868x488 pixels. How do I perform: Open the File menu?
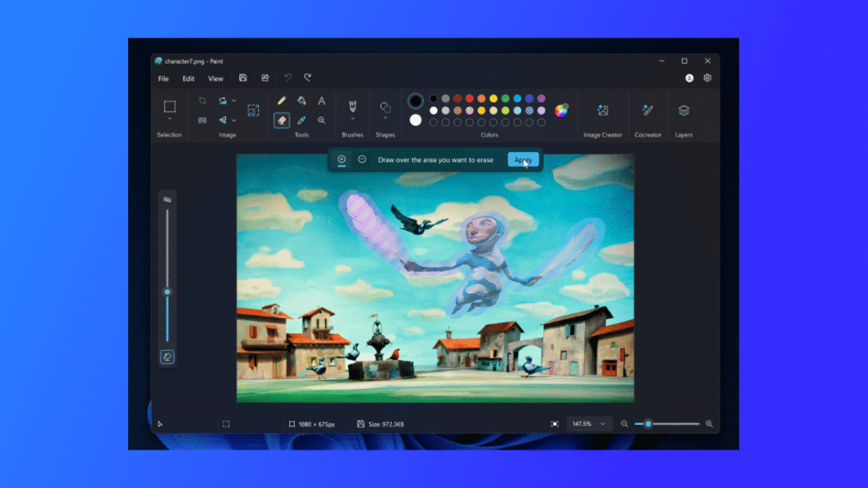[x=163, y=78]
